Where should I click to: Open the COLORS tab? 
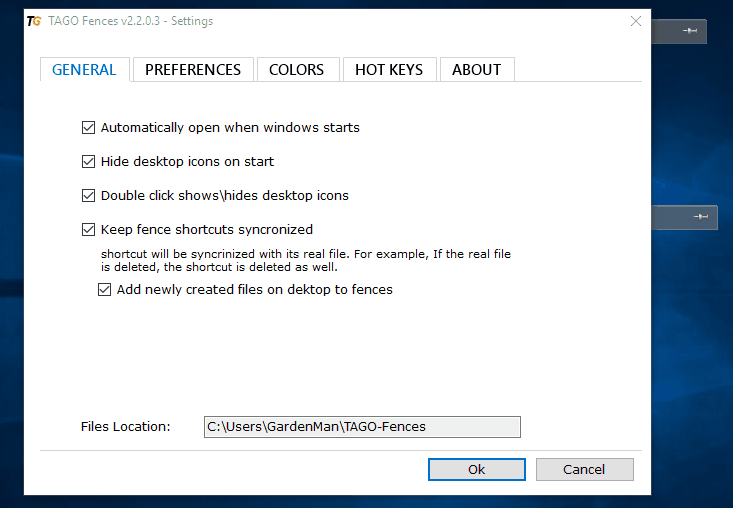(x=296, y=70)
